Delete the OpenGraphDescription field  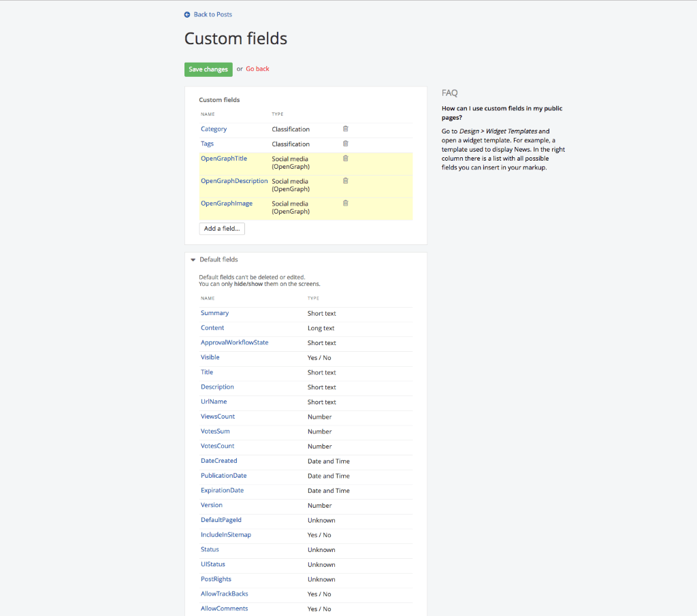345,181
